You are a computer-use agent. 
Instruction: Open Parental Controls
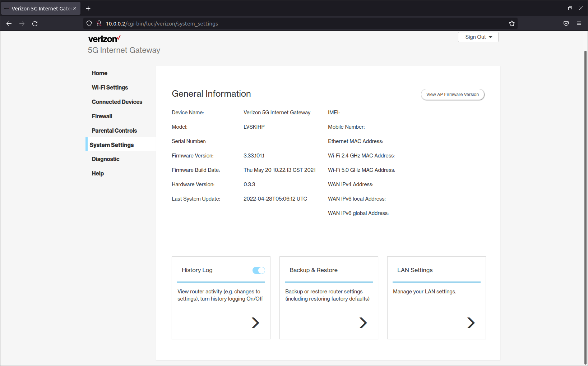tap(114, 131)
